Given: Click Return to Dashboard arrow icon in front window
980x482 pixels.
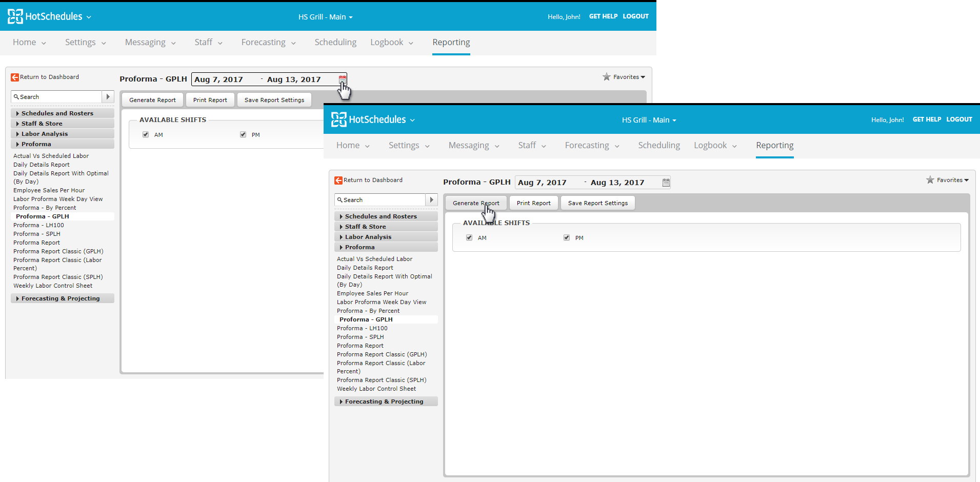Looking at the screenshot, I should [338, 180].
